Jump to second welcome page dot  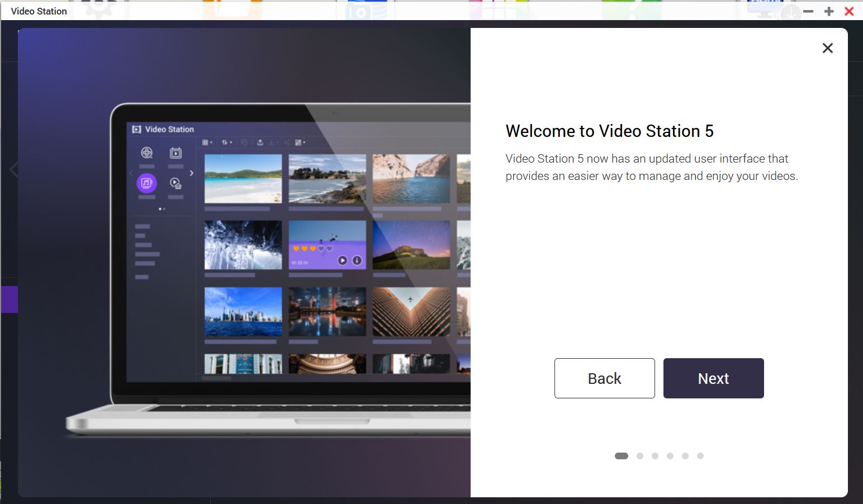[x=640, y=456]
